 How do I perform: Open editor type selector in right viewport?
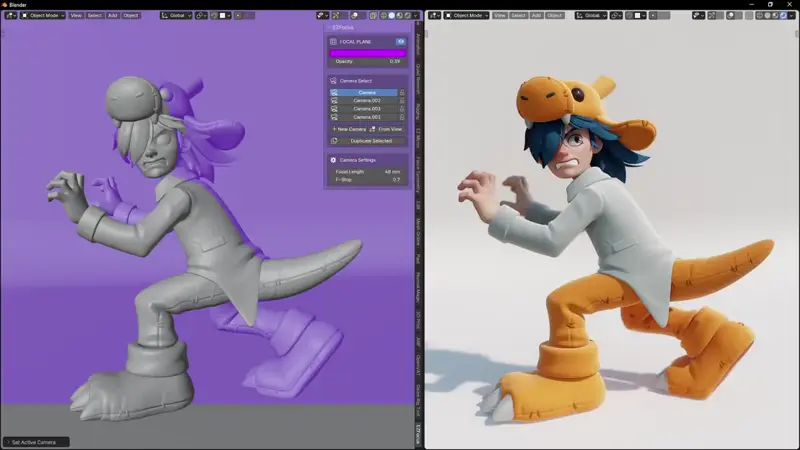434,15
